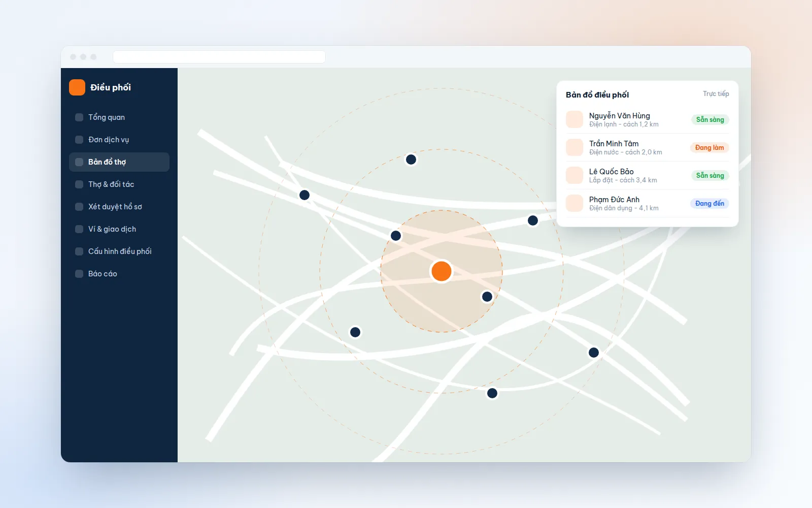
Task: Click the icon beside Đơn dịch vụ
Action: (79, 140)
